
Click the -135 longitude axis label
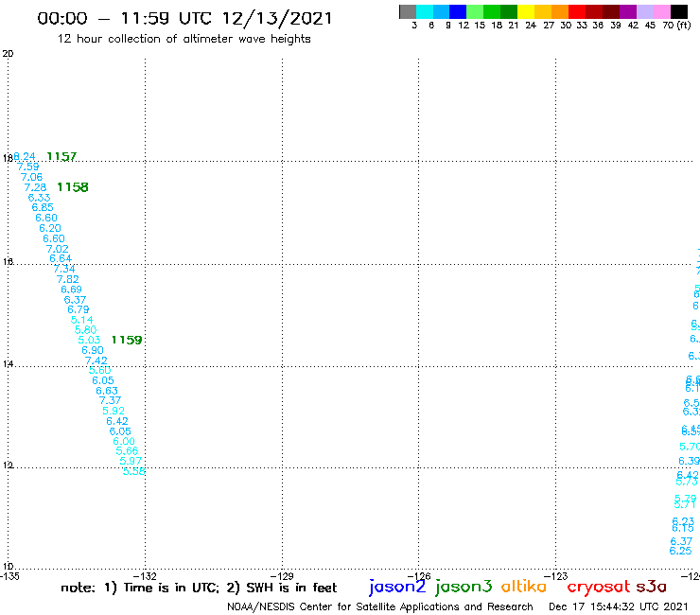[x=9, y=576]
